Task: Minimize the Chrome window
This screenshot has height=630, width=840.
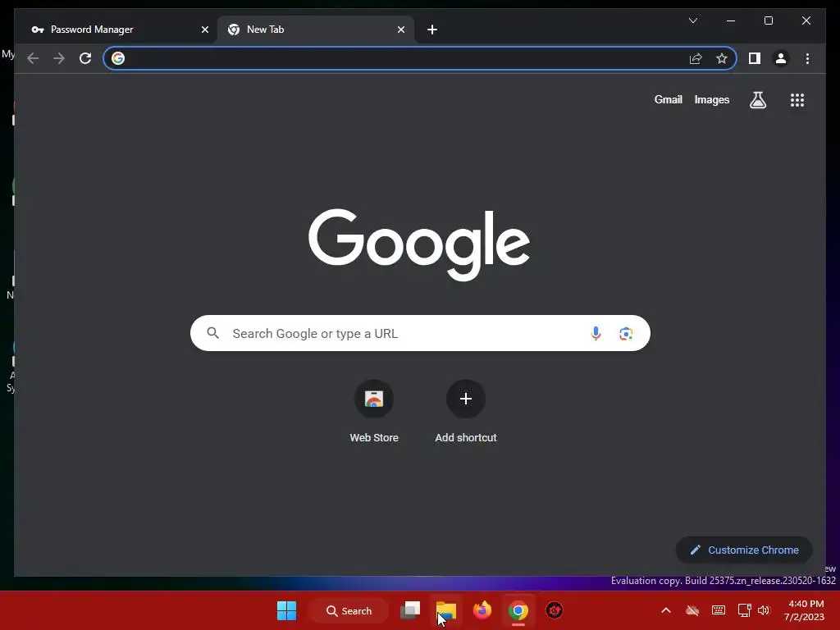Action: tap(731, 21)
